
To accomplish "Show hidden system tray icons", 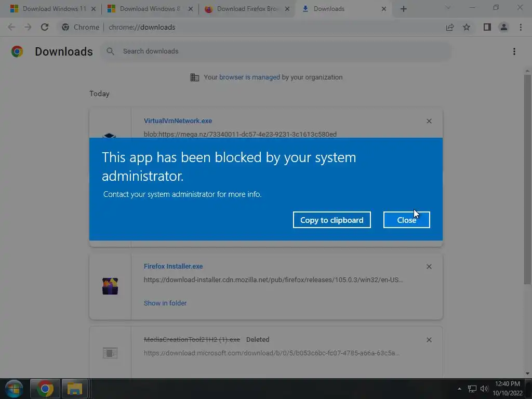I will tap(459, 389).
